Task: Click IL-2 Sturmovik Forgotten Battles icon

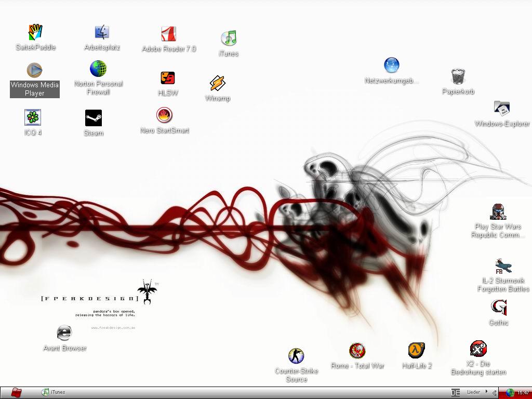Action: click(503, 266)
